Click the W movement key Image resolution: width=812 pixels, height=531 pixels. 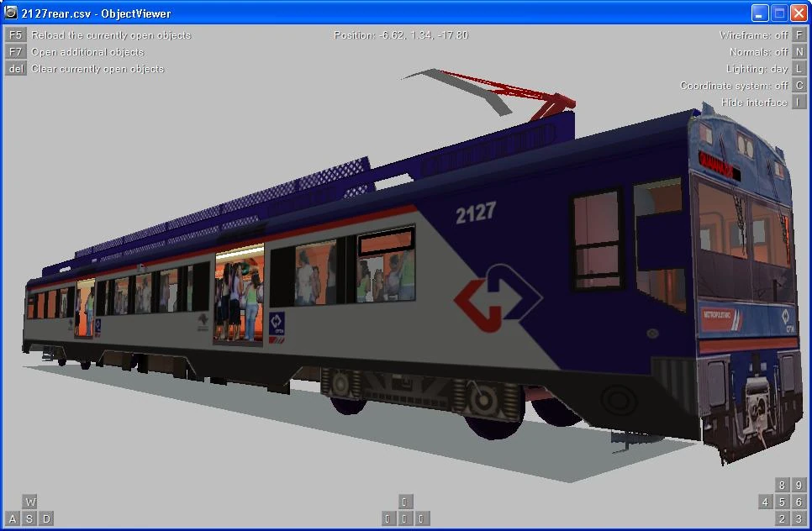(x=29, y=502)
